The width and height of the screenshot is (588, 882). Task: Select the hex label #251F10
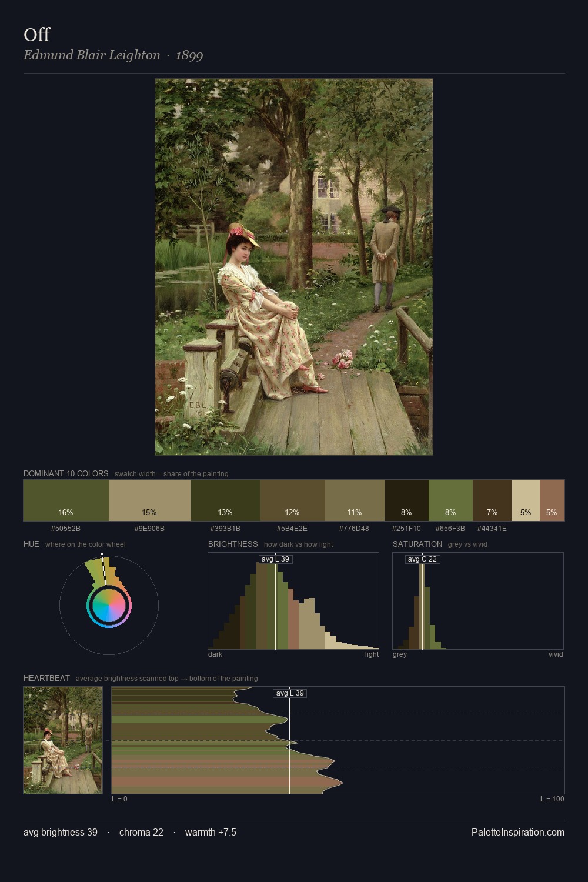pos(406,529)
